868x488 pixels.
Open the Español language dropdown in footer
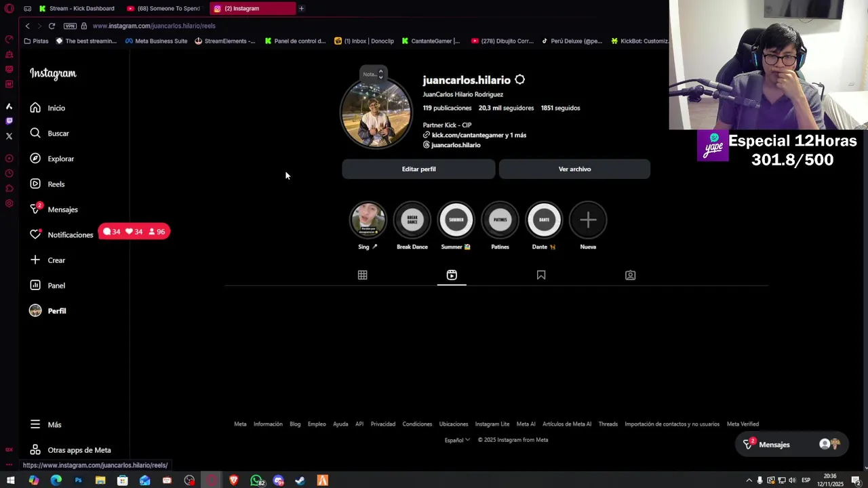(x=457, y=440)
